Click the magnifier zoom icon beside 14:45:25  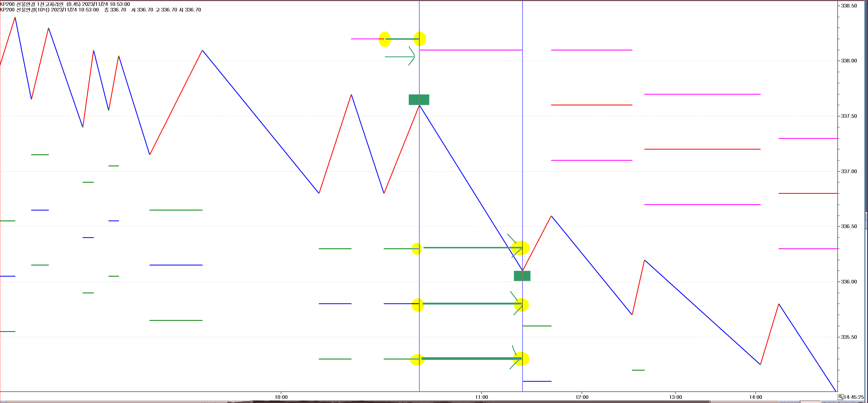pos(840,397)
